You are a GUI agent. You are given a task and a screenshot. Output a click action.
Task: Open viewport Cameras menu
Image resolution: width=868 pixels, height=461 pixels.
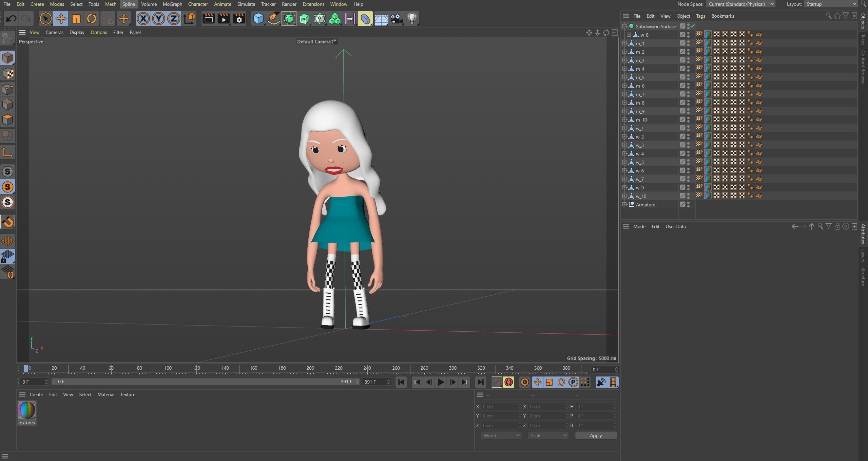(x=55, y=32)
